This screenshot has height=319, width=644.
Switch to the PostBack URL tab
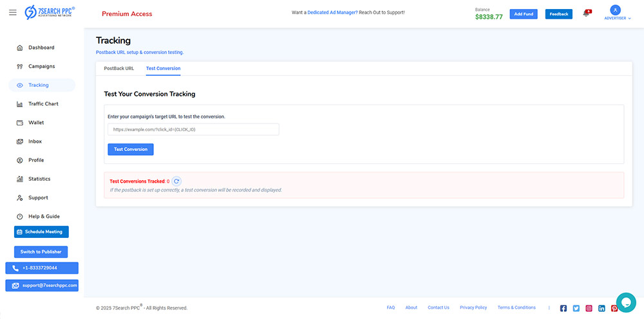pos(118,68)
